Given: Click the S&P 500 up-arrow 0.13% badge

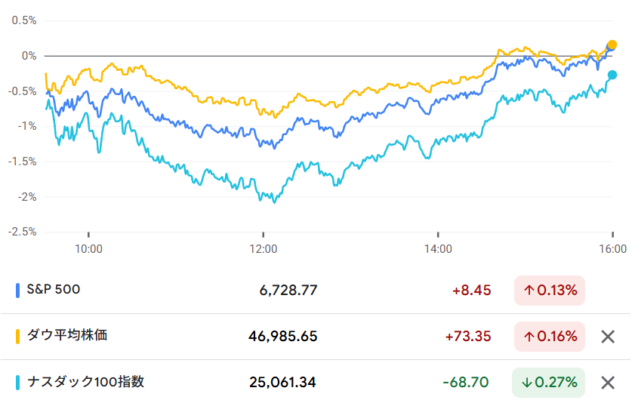Looking at the screenshot, I should tap(549, 290).
